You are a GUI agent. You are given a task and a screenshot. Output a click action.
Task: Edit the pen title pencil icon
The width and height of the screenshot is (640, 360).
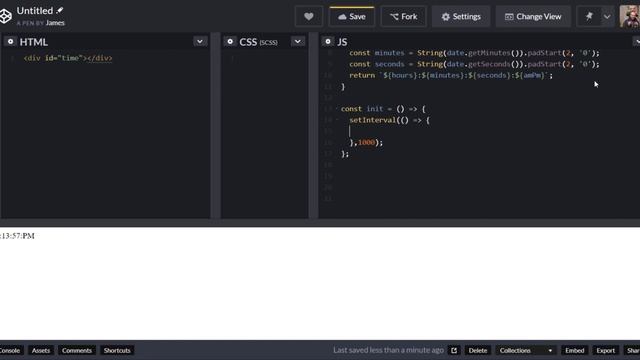(x=60, y=10)
